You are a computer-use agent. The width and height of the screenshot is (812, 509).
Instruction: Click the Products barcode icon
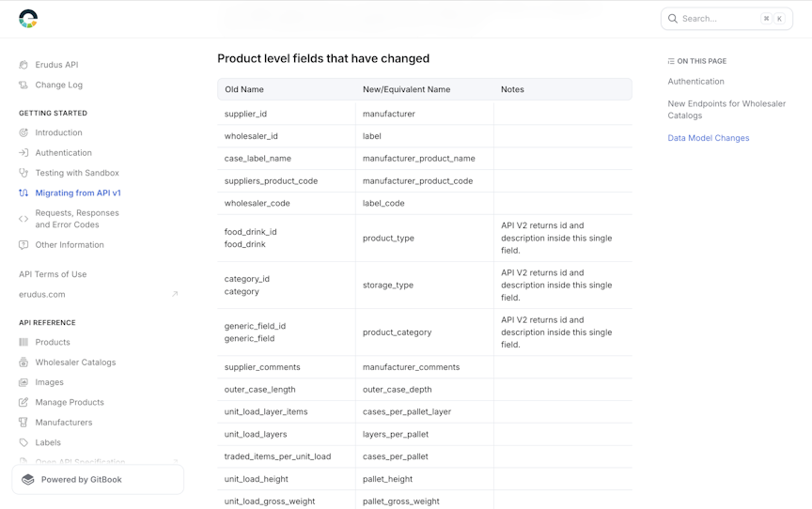coord(23,342)
